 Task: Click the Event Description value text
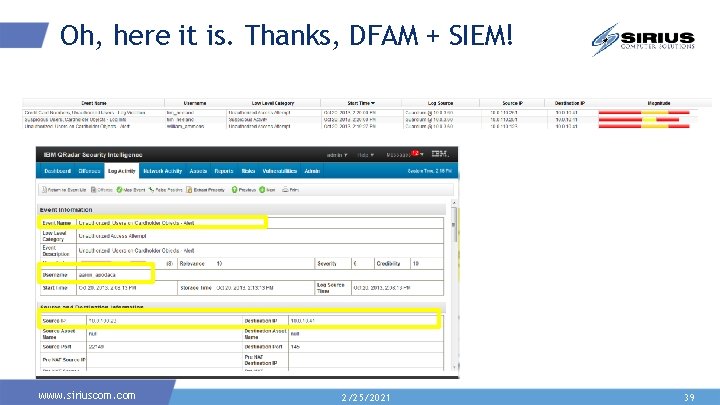pyautogui.click(x=136, y=251)
